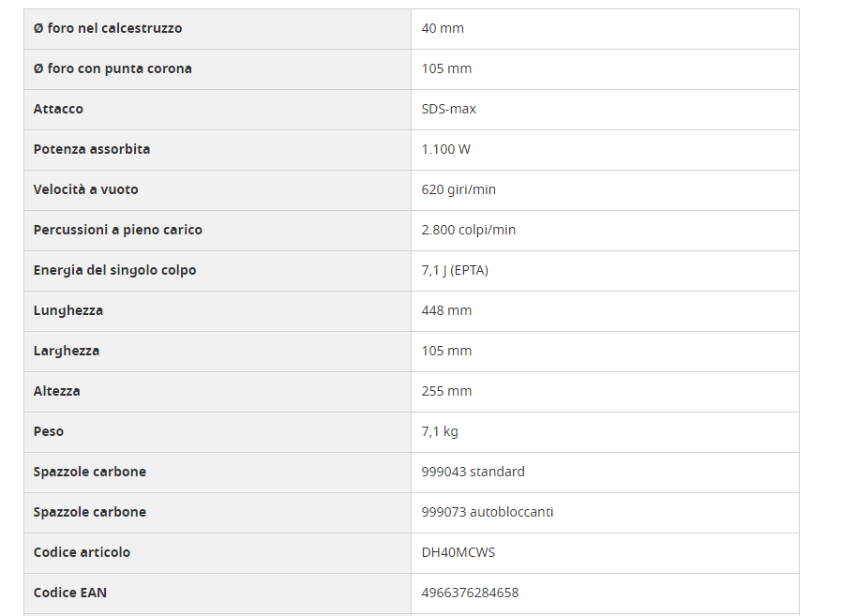Click 'Energia del singolo colpo' label
This screenshot has height=616, width=842.
click(x=114, y=270)
